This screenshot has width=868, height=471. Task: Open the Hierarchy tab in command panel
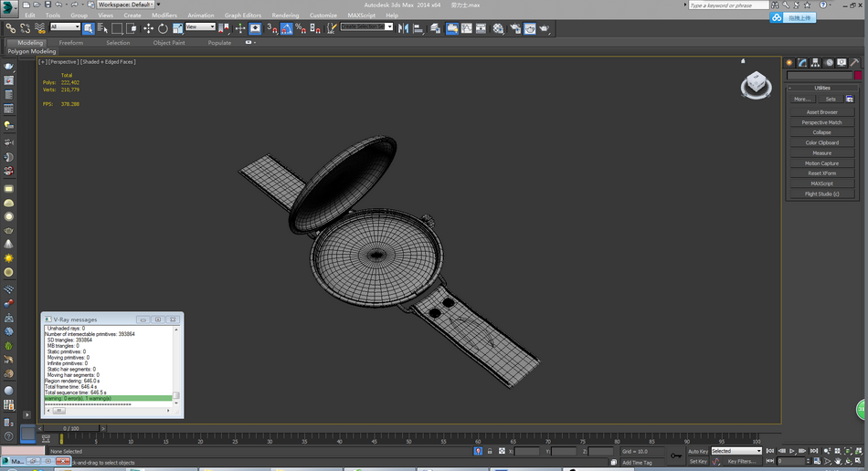(x=815, y=63)
